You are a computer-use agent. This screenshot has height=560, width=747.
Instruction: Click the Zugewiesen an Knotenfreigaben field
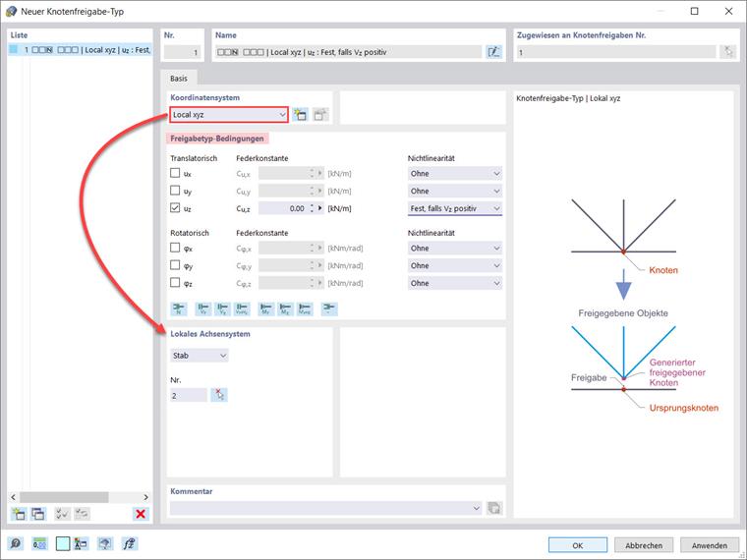click(616, 52)
